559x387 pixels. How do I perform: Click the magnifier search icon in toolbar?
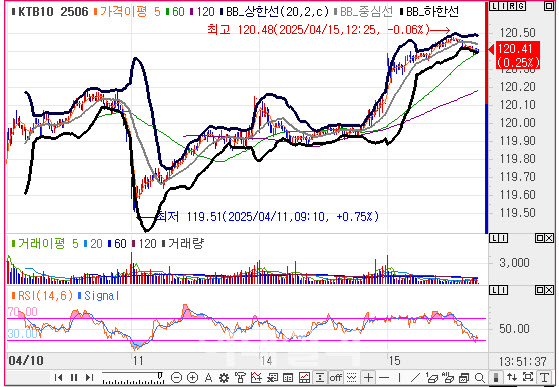[x=480, y=377]
